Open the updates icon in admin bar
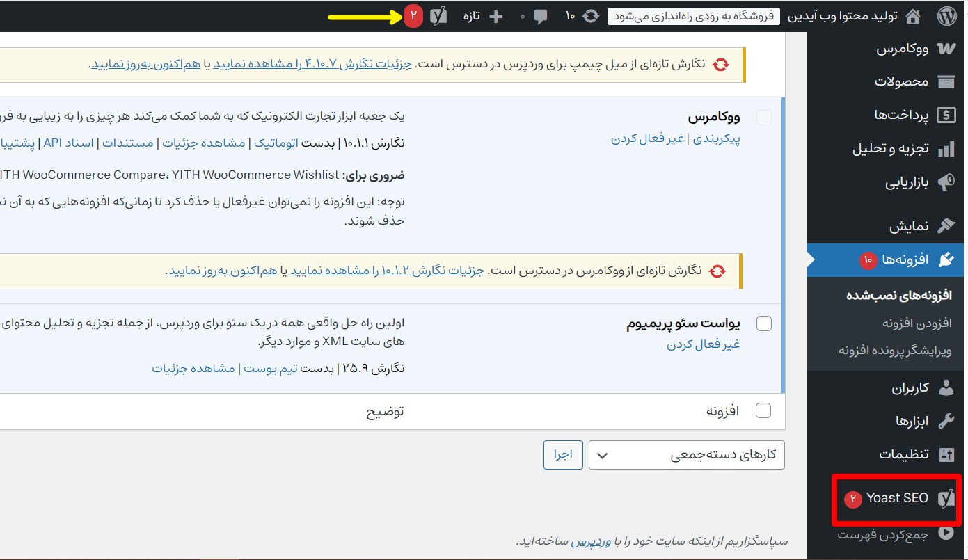Image resolution: width=968 pixels, height=560 pixels. (590, 16)
